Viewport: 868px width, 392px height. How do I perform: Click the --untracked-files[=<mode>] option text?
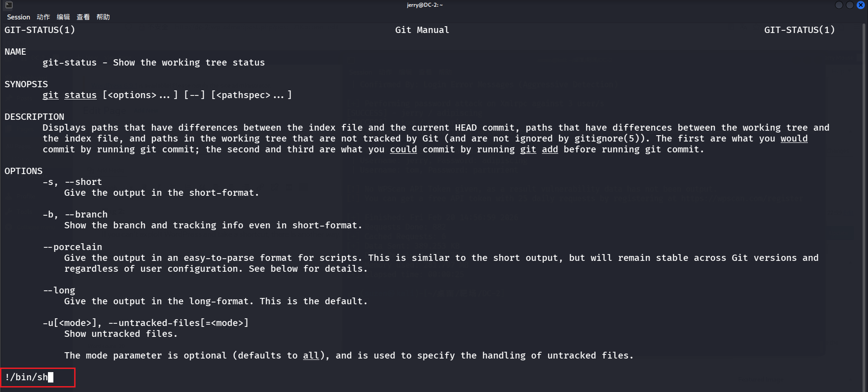click(179, 323)
